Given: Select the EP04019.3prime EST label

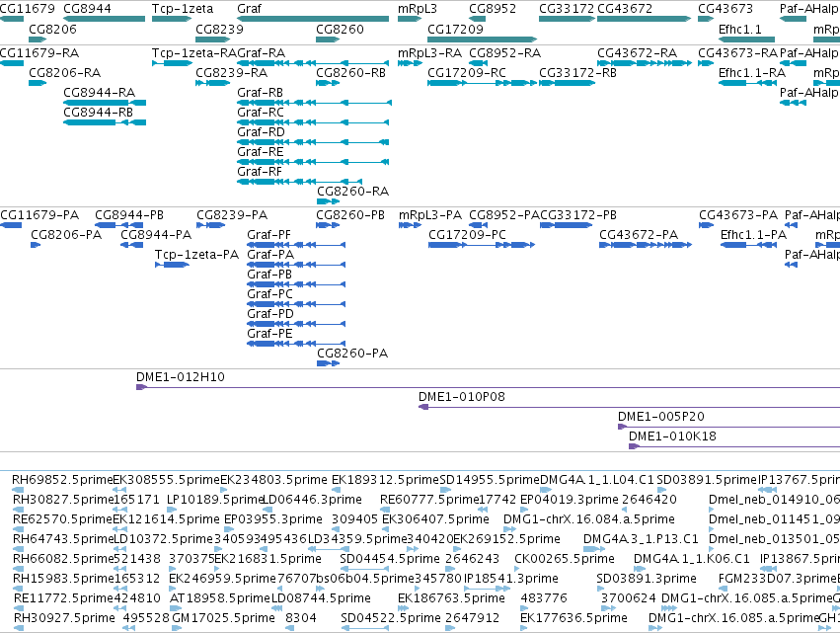Looking at the screenshot, I should coord(569,500).
